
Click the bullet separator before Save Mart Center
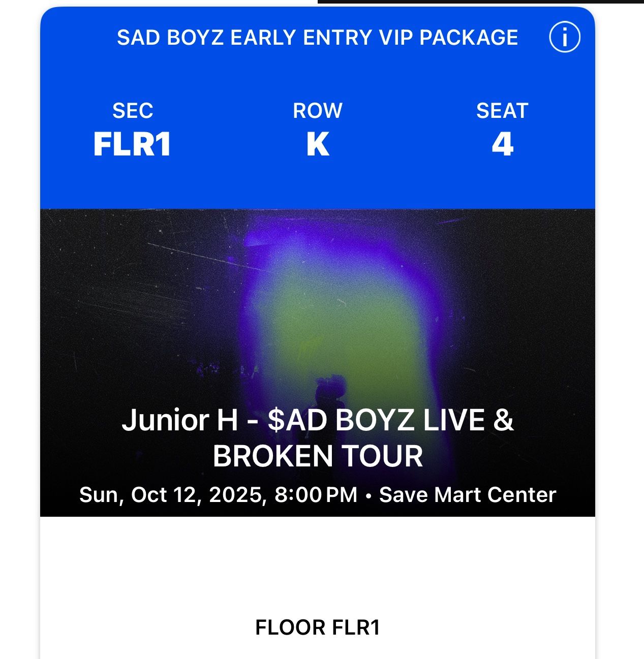[x=369, y=495]
